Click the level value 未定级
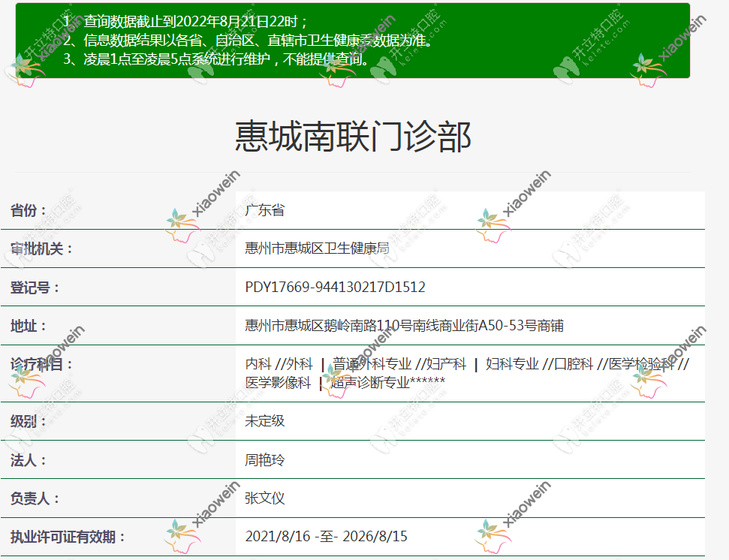This screenshot has height=560, width=729. (x=264, y=422)
